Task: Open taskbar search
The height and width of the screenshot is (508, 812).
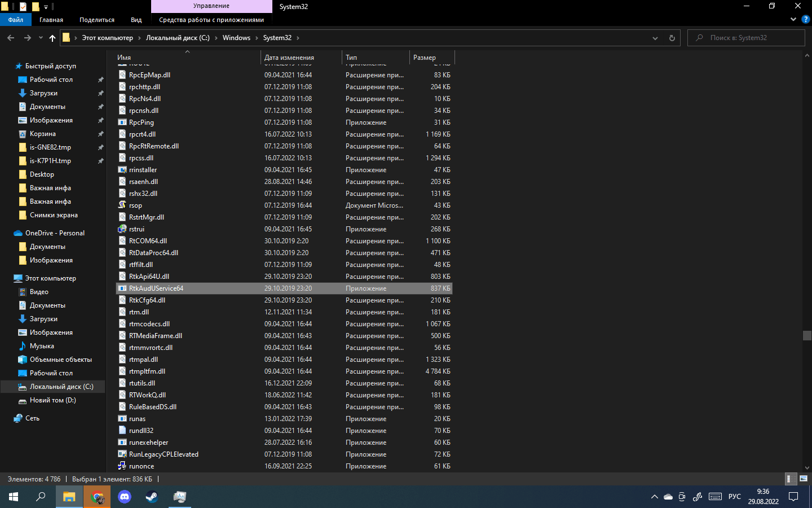Action: coord(41,497)
